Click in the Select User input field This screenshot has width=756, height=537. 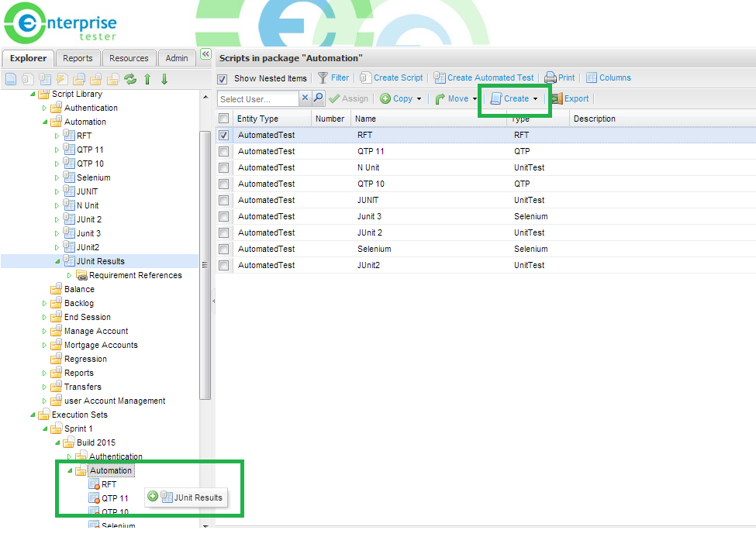[x=258, y=98]
